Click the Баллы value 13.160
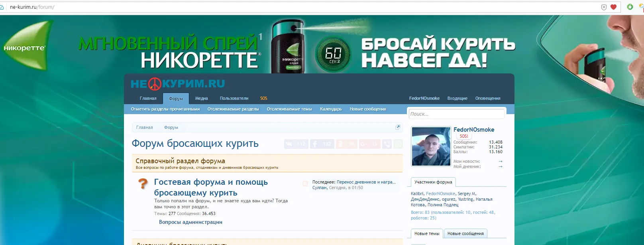Screen dimensions: 644x245 (496, 152)
